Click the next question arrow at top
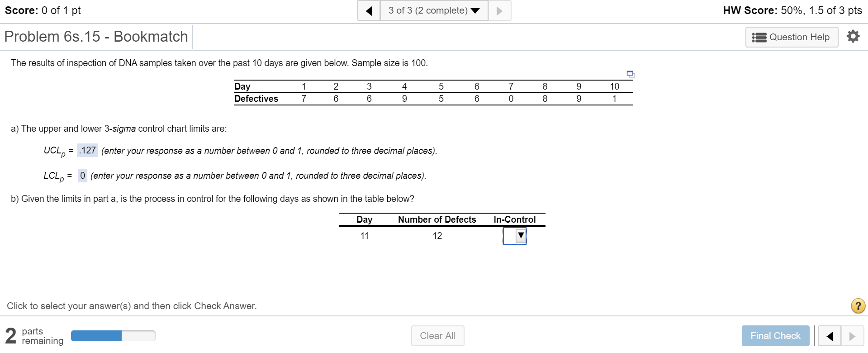Screen dimensions: 868x353 pos(500,10)
